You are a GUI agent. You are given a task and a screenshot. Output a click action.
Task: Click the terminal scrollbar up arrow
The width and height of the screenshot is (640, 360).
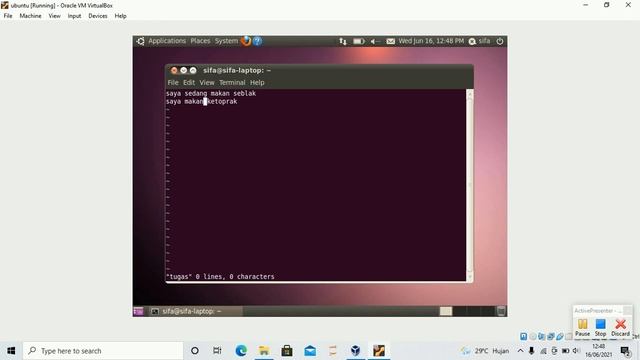[469, 93]
